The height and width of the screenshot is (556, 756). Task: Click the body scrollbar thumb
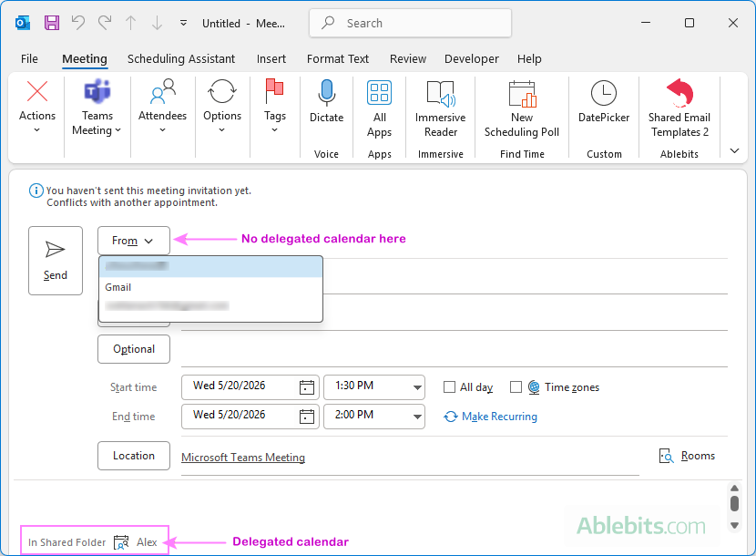point(734,503)
